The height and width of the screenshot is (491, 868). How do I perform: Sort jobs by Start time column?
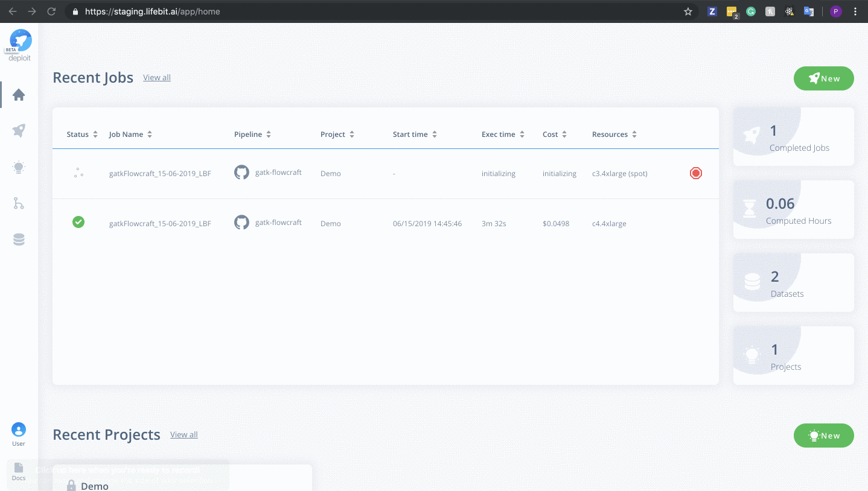coord(415,135)
